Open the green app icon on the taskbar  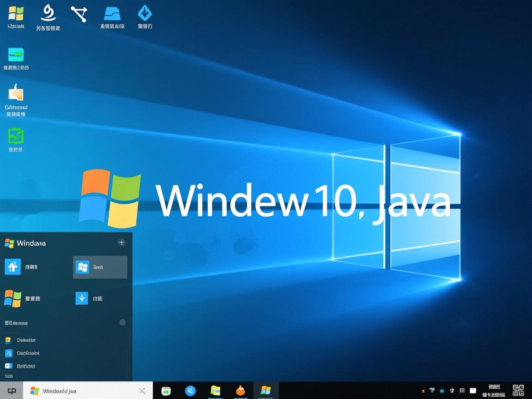coord(165,390)
